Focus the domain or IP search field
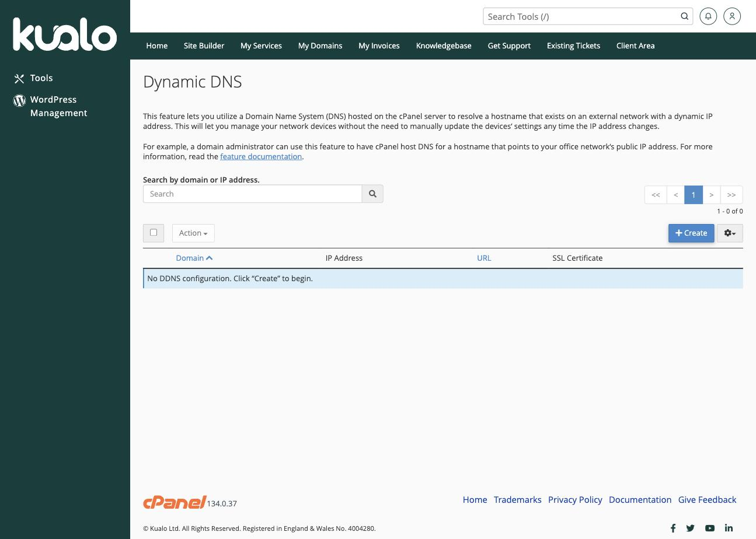 point(253,194)
